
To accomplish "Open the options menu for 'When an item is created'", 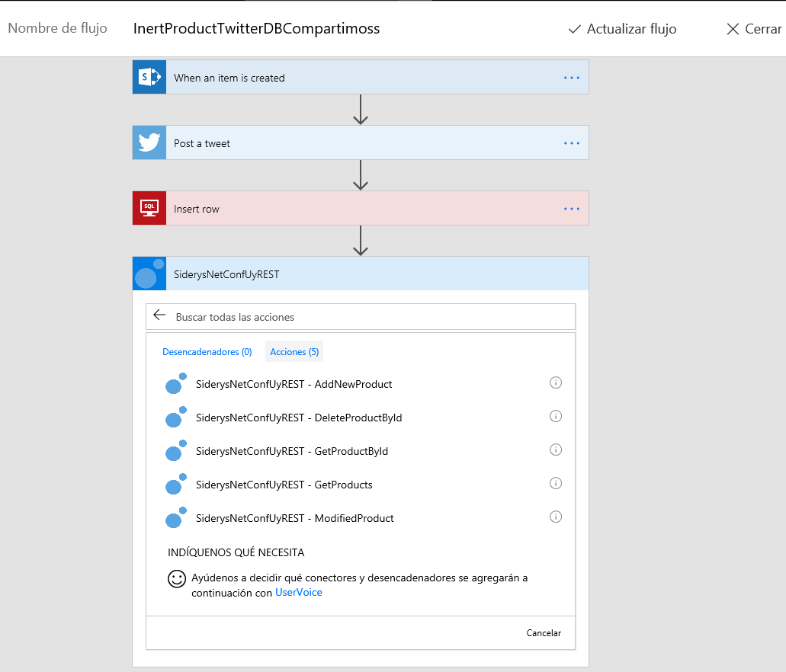I will tap(572, 78).
